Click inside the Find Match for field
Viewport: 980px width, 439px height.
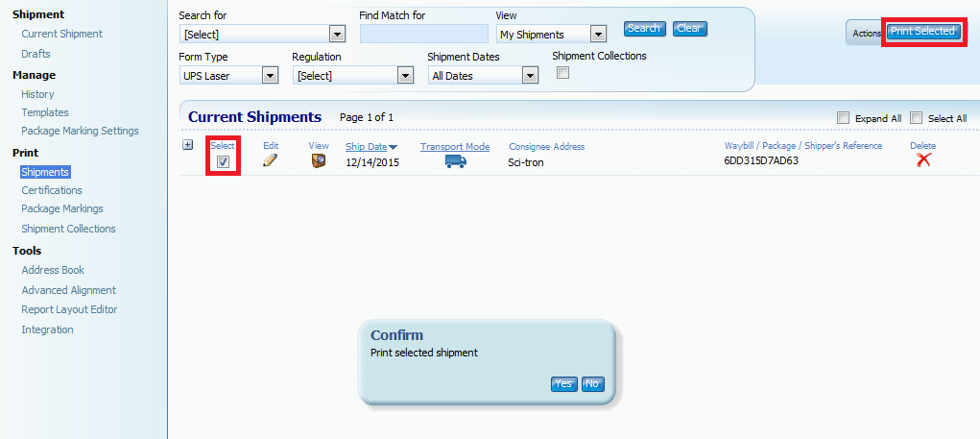click(423, 35)
